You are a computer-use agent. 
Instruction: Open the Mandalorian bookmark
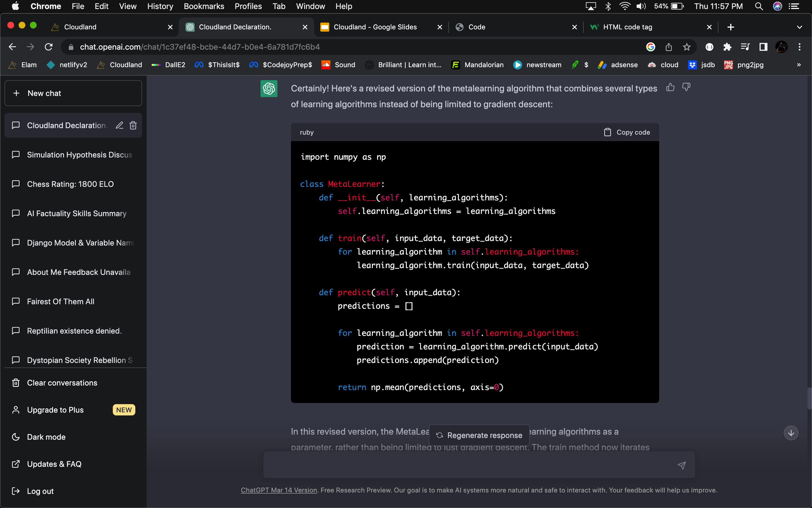[477, 65]
